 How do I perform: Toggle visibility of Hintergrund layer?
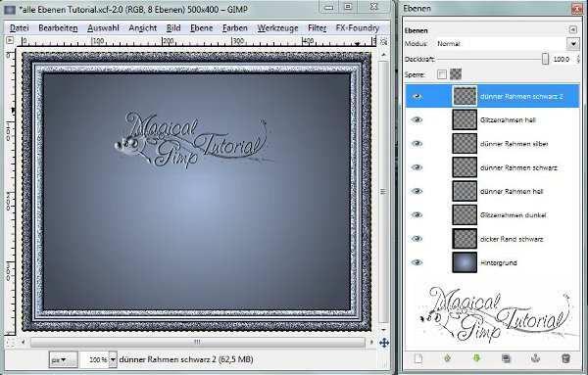pos(417,262)
